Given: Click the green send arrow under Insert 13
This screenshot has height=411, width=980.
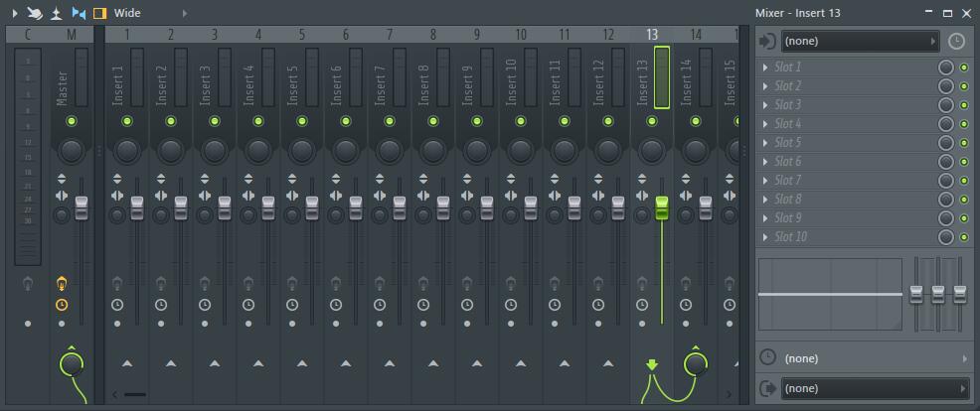Looking at the screenshot, I should tap(652, 364).
